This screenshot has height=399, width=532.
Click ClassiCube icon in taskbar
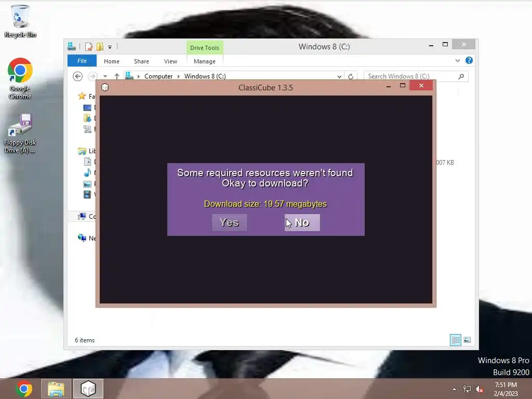point(88,389)
